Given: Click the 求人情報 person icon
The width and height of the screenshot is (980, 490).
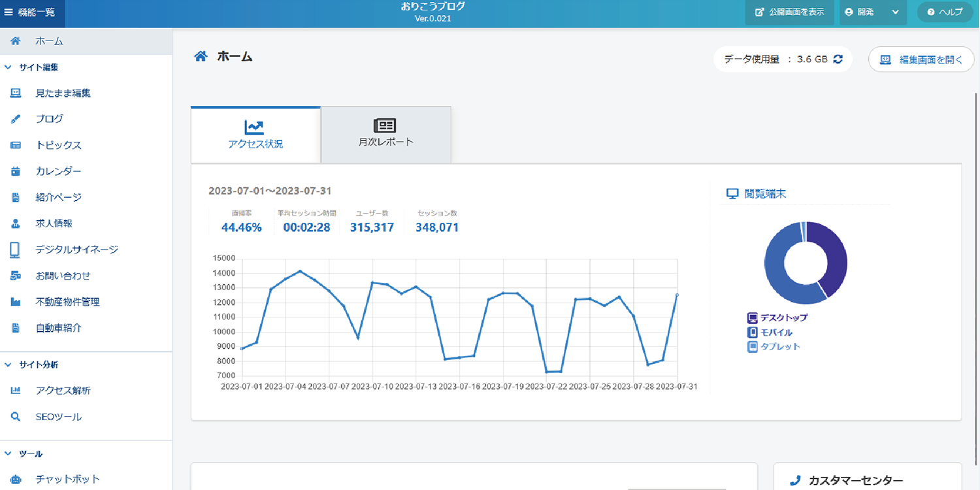Looking at the screenshot, I should click(x=16, y=223).
